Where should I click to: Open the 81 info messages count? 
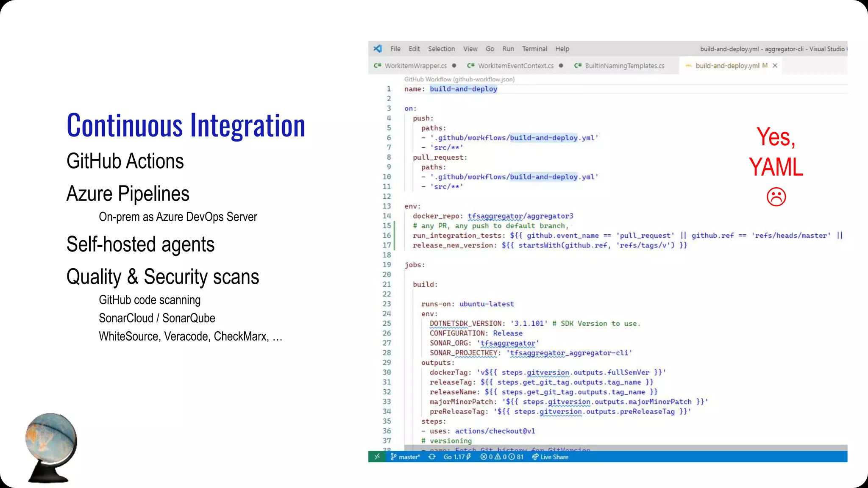tap(516, 457)
